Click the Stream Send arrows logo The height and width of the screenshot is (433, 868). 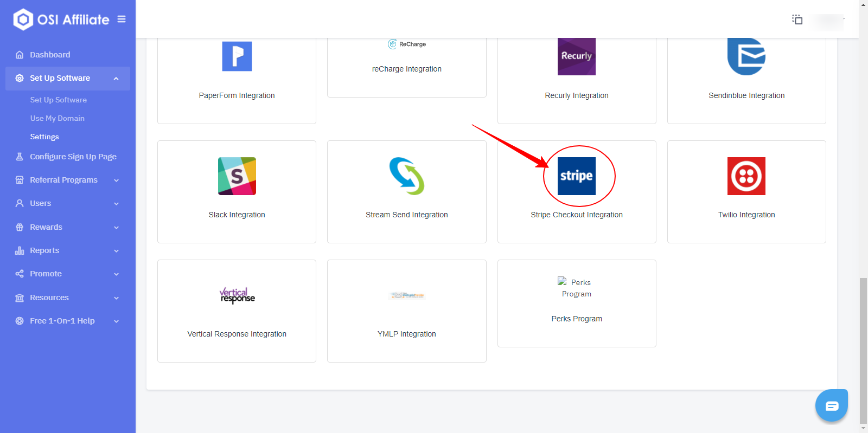(x=407, y=176)
